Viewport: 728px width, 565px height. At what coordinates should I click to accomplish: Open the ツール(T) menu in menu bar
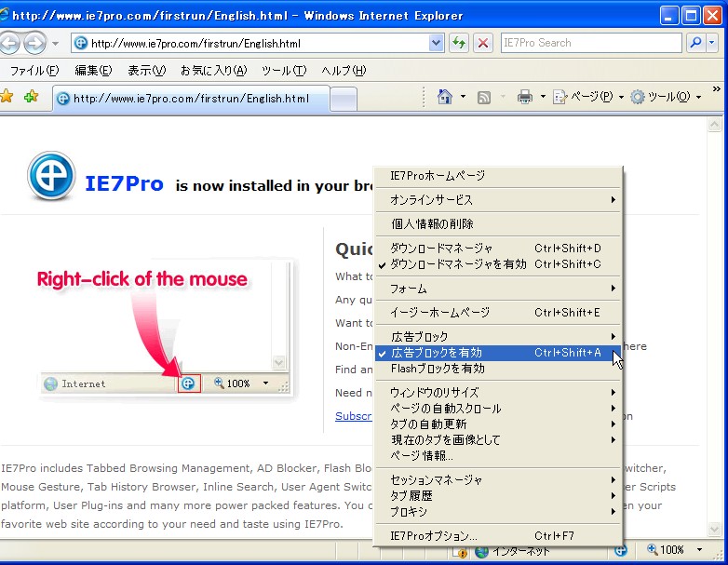coord(284,71)
